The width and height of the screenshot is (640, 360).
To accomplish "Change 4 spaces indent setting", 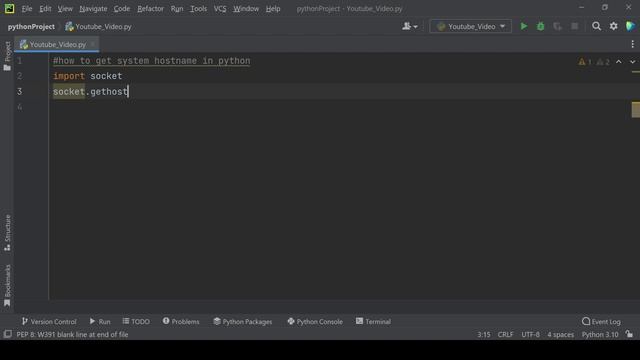I will click(x=560, y=334).
